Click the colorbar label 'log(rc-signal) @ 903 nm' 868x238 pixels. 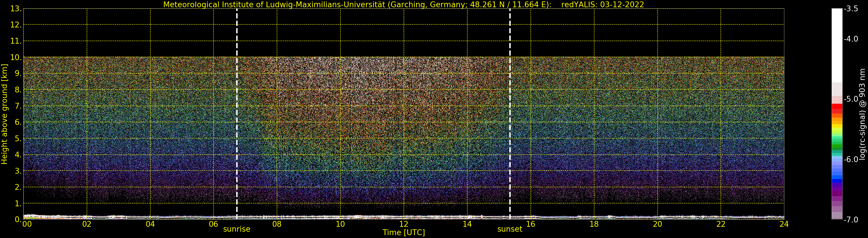click(x=862, y=114)
